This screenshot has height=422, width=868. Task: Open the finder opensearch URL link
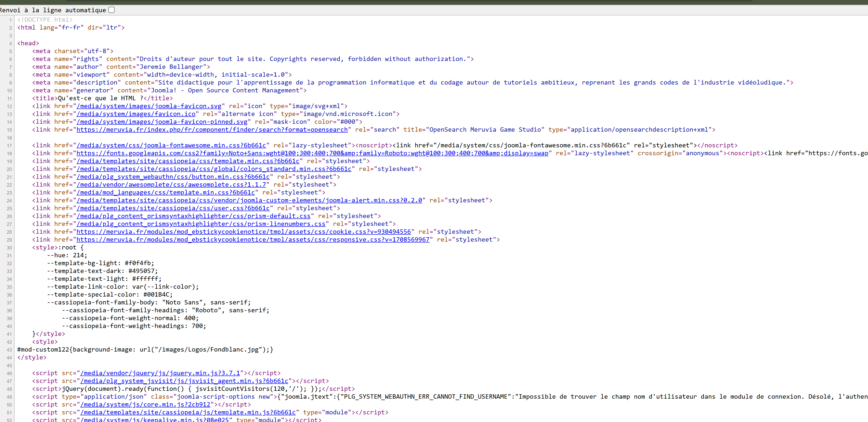pos(212,130)
